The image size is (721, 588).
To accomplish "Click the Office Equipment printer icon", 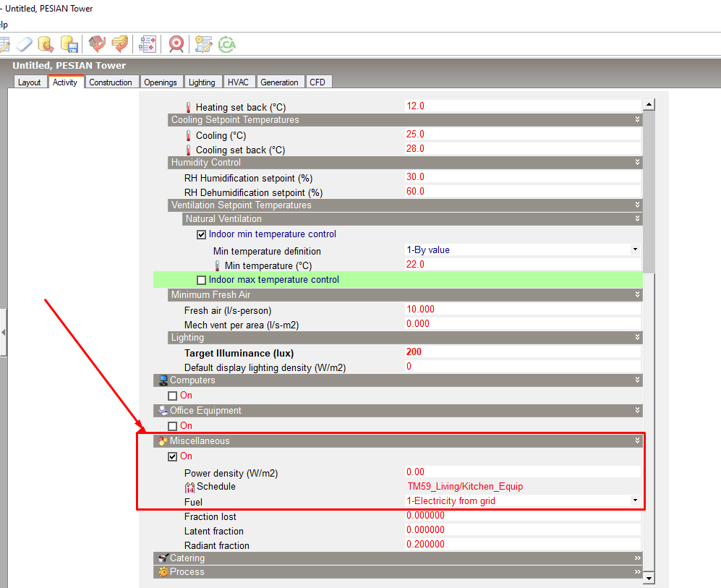I will pos(163,411).
